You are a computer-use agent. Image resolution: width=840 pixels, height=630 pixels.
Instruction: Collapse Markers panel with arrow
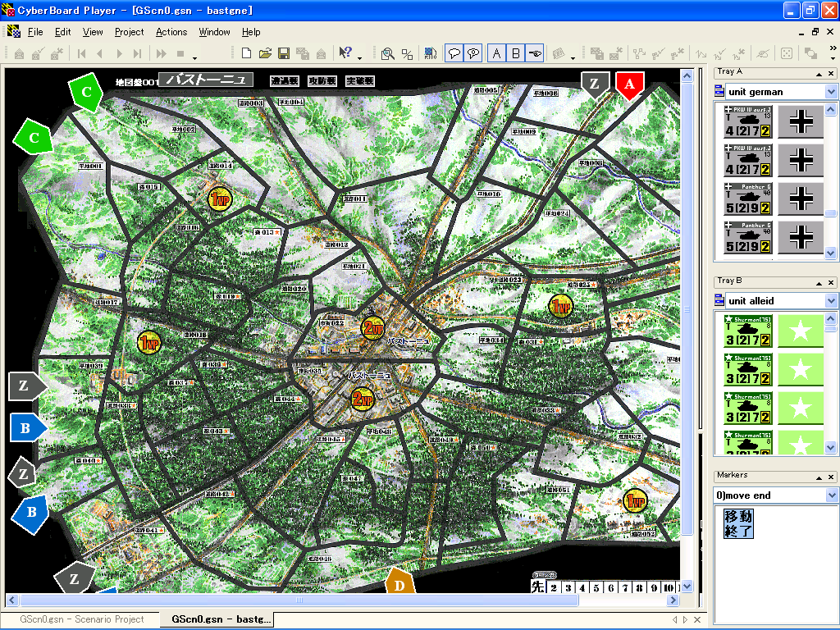pos(819,477)
